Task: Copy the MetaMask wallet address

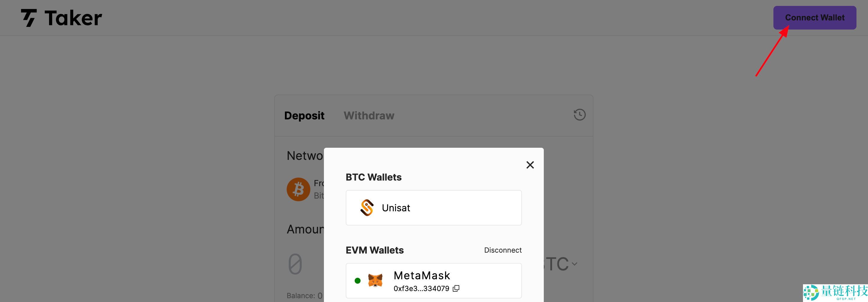Action: [x=456, y=288]
